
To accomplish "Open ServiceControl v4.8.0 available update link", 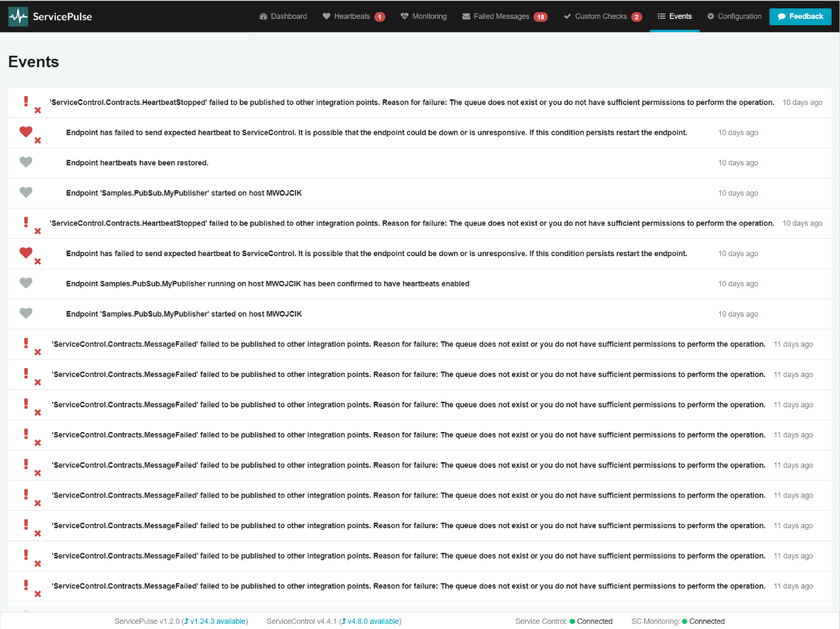I will [370, 621].
